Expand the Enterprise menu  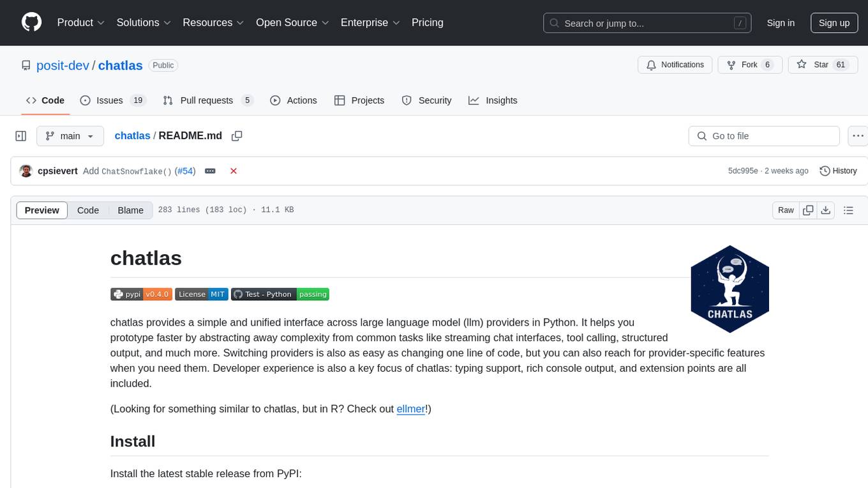(x=370, y=22)
